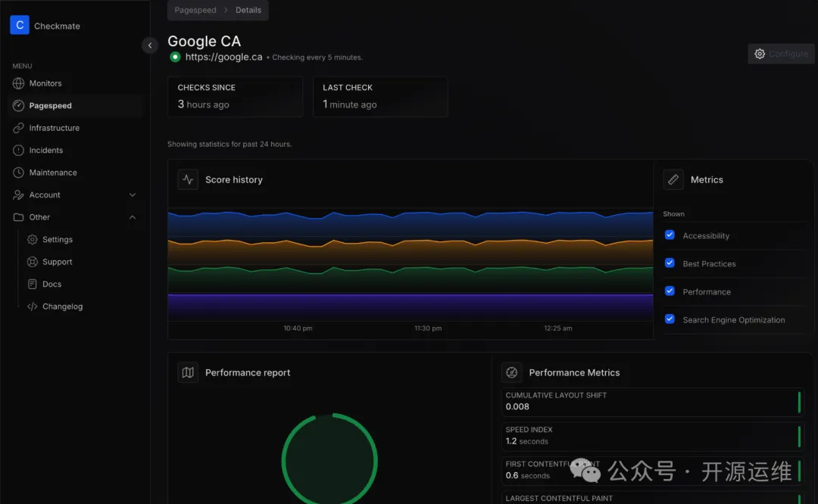Click the Configure button
The height and width of the screenshot is (504, 818).
[781, 54]
